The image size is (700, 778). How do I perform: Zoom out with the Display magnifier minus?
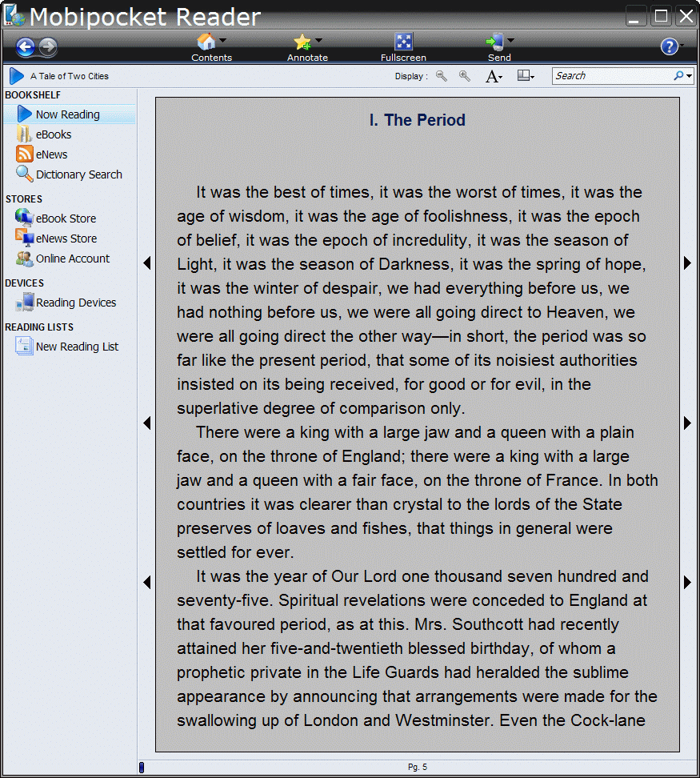click(x=442, y=76)
